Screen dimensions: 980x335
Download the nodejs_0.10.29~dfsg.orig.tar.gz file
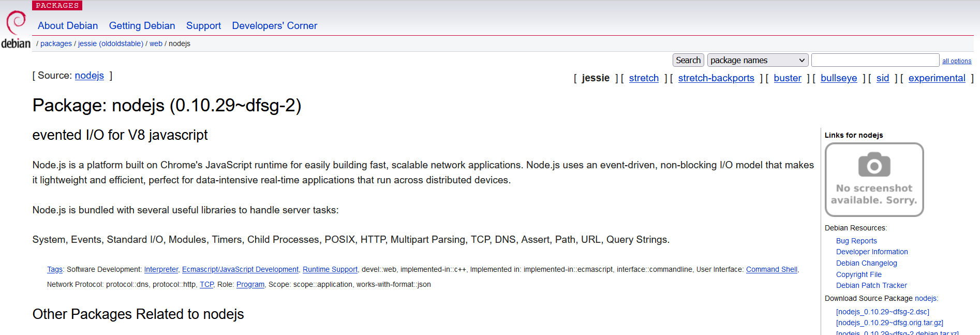point(889,323)
